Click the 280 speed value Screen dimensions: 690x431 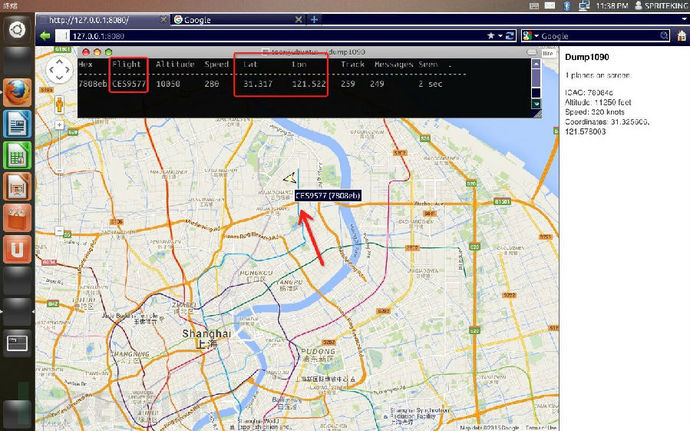[212, 84]
